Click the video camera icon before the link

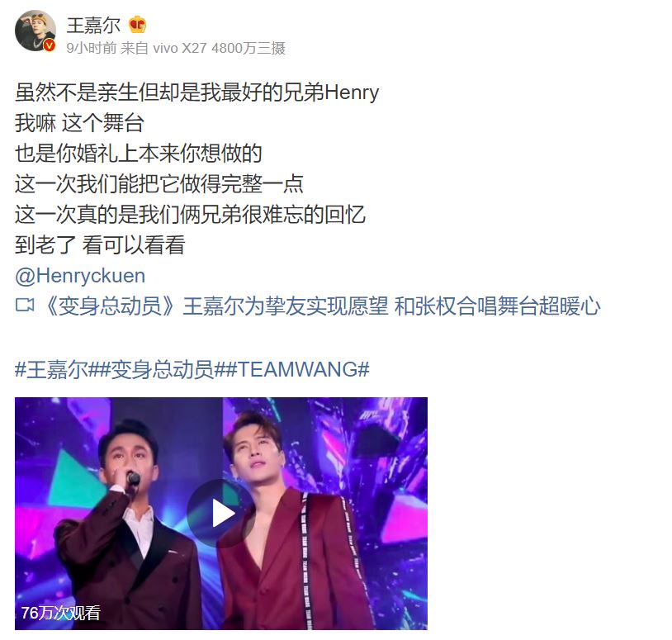coord(25,306)
